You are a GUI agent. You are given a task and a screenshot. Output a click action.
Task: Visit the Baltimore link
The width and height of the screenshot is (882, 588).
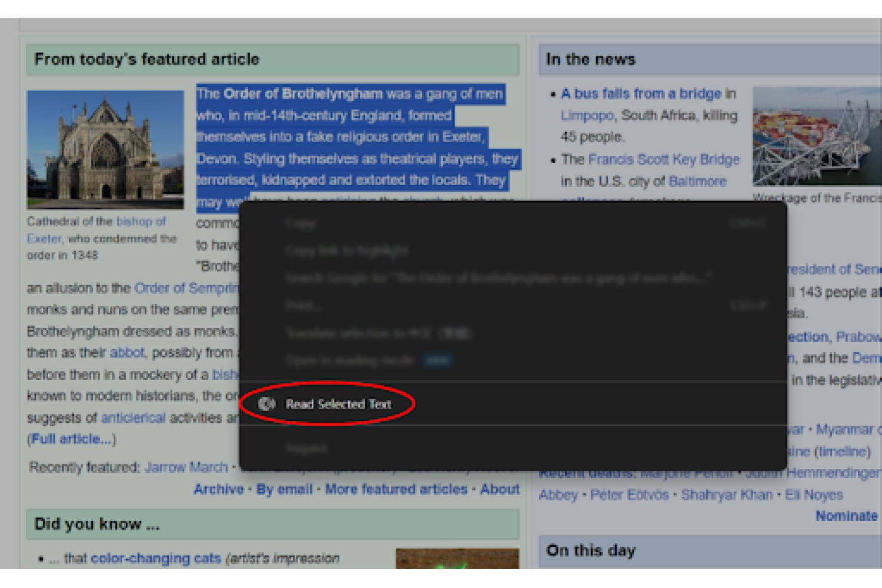(697, 181)
